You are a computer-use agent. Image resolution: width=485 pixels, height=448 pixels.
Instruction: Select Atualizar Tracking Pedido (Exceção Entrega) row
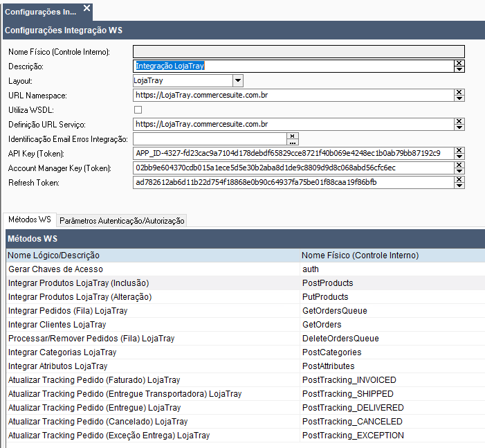coord(246,436)
